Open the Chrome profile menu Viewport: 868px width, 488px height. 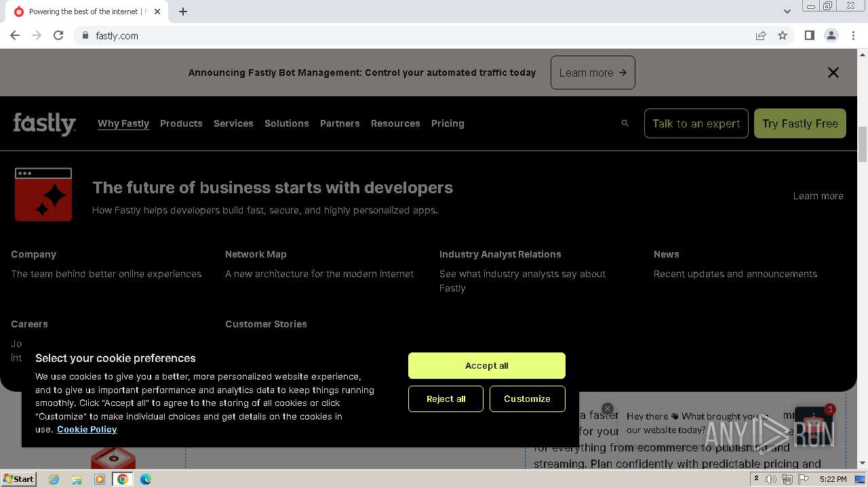click(831, 35)
